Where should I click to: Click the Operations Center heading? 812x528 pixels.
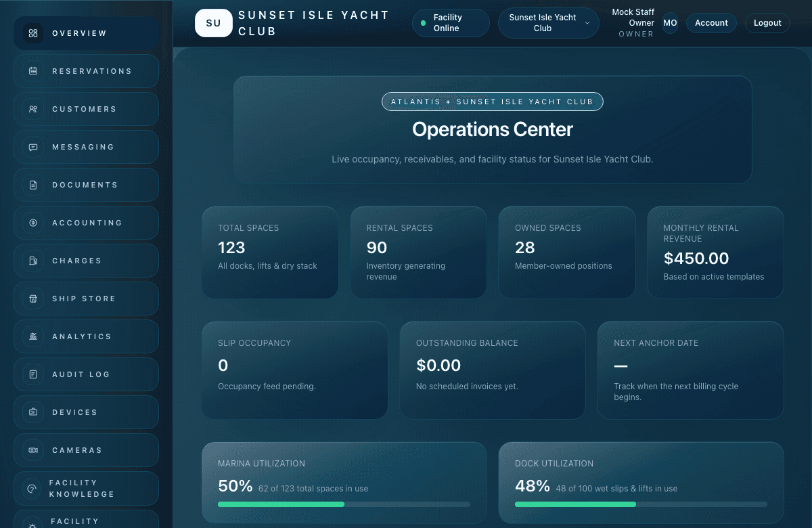[493, 129]
